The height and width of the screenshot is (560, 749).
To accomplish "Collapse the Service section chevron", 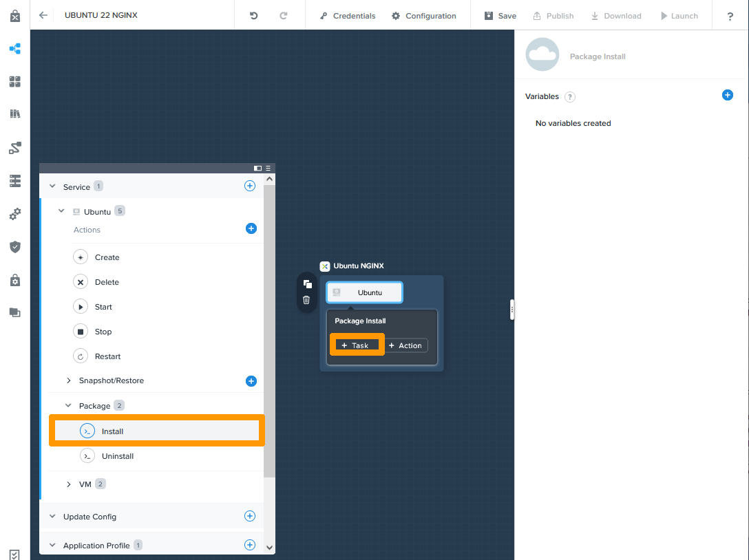I will 52,186.
